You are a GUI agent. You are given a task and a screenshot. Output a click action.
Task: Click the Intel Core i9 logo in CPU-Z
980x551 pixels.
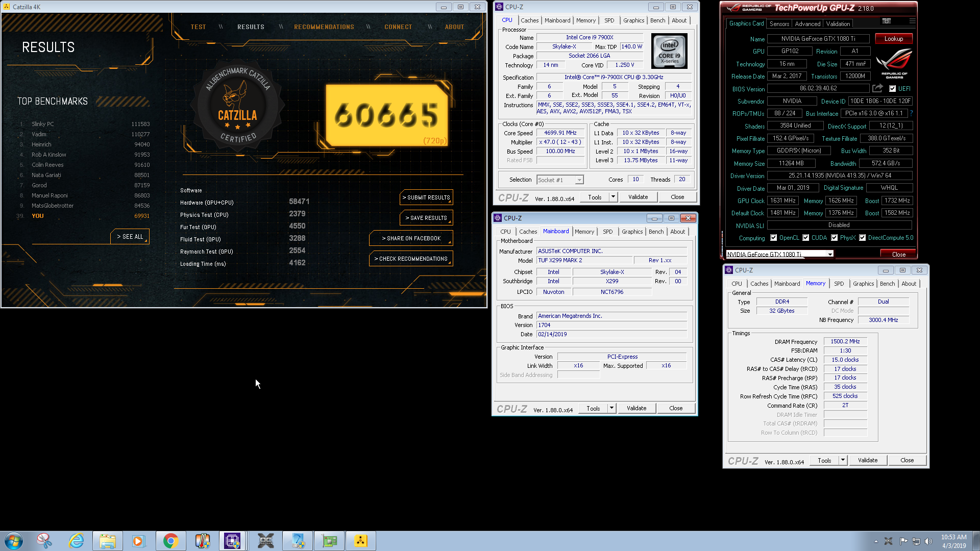[669, 51]
